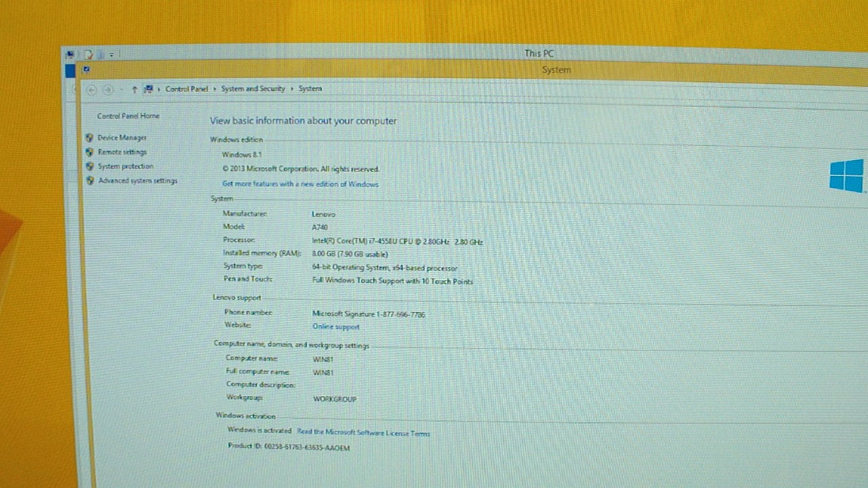
Task: Open Control Panel Home link
Action: tap(128, 116)
